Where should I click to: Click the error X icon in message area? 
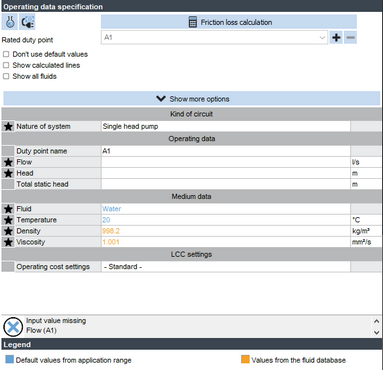pyautogui.click(x=13, y=327)
